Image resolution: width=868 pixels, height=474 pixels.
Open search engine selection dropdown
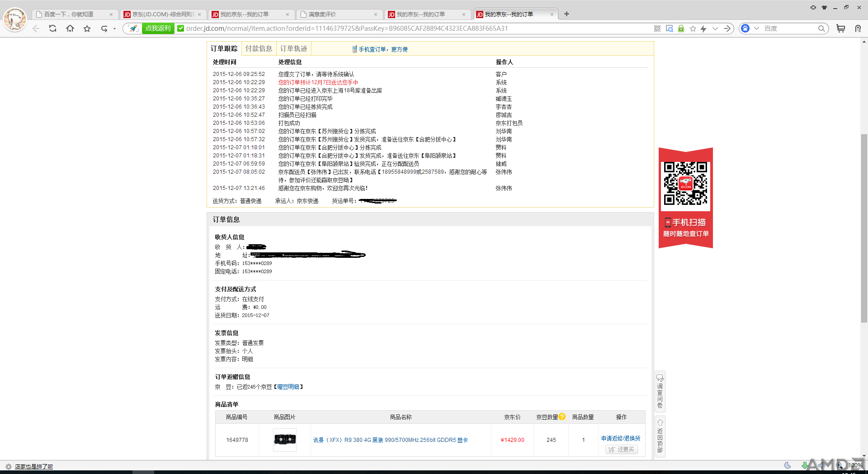click(x=756, y=28)
